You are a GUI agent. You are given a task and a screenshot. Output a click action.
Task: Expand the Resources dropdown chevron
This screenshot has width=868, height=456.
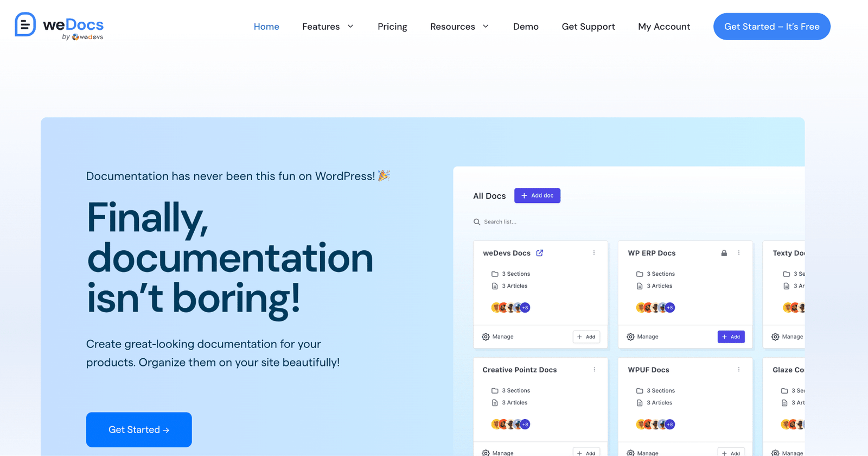tap(486, 26)
